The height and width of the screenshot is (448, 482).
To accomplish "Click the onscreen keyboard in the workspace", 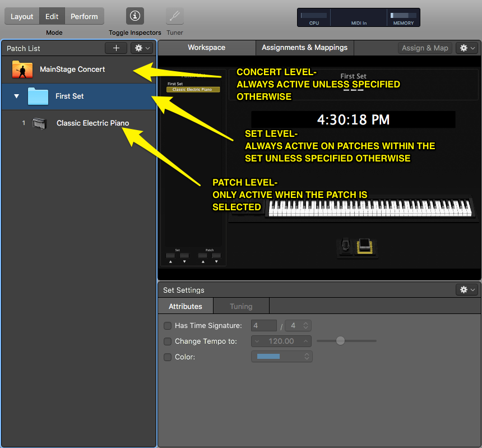I will (370, 208).
